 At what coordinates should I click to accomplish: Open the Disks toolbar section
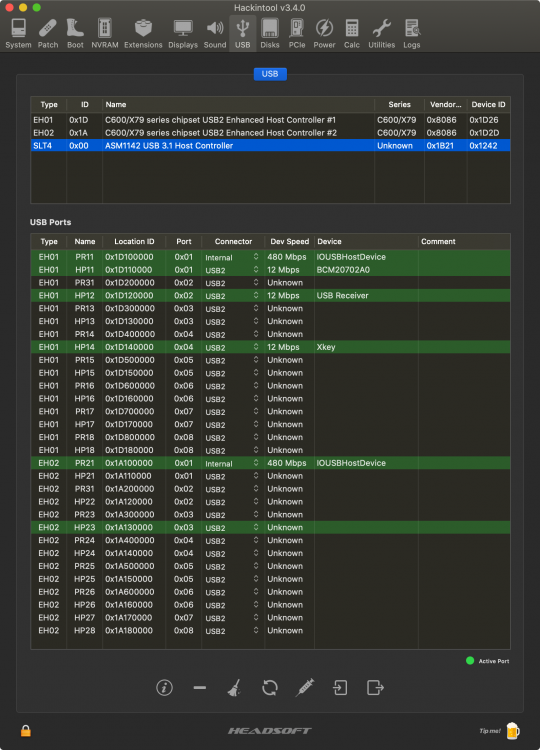point(270,33)
